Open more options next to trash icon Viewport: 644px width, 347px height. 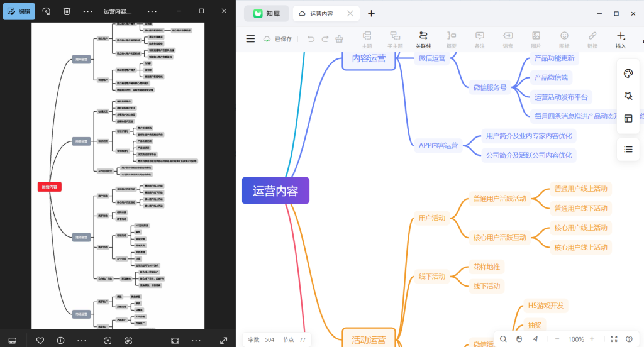coord(87,11)
